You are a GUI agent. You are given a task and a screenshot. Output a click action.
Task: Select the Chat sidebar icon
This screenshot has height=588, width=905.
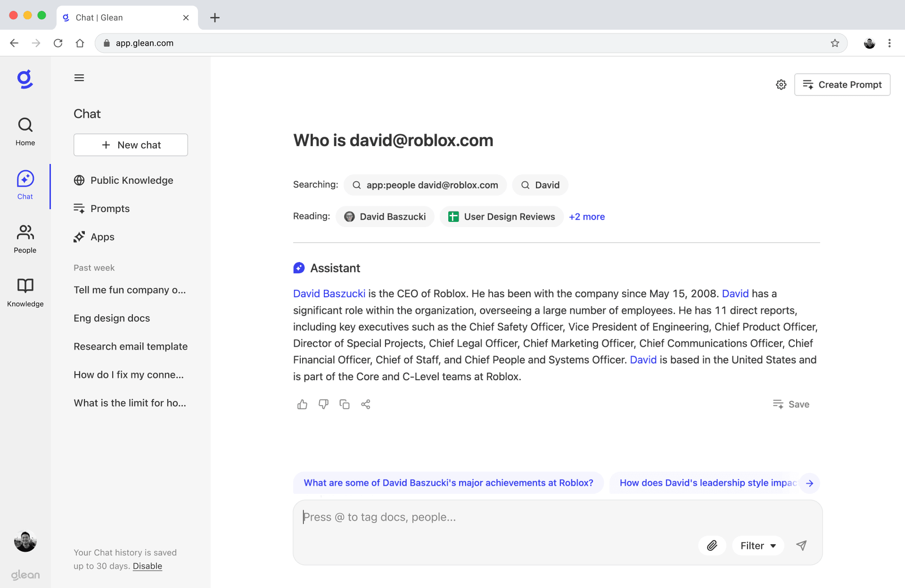point(25,185)
